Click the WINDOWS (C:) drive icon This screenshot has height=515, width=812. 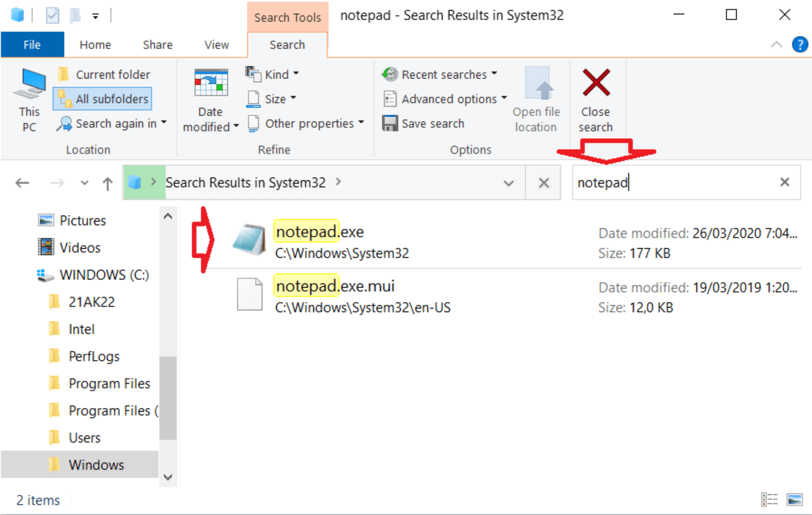click(x=45, y=275)
